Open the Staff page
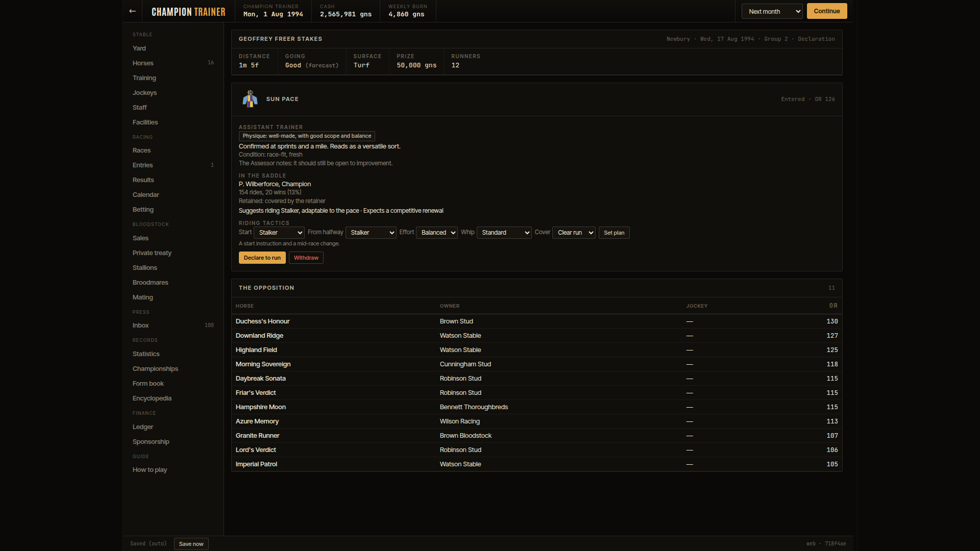The height and width of the screenshot is (551, 980). (x=173, y=108)
